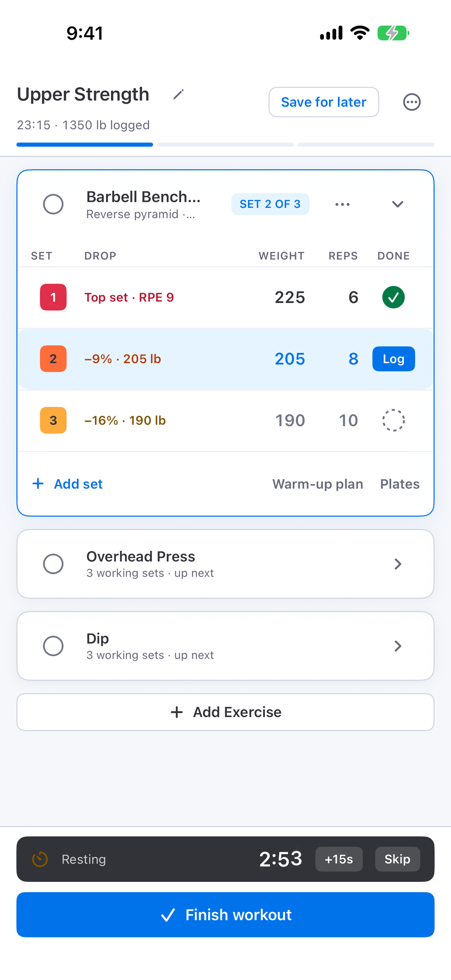Screen dimensions: 451x980
Task: Select the second workout progress segment
Action: (x=225, y=145)
